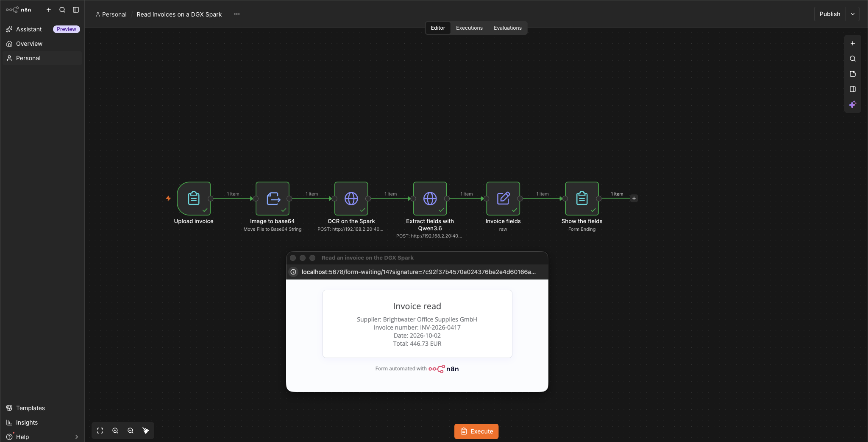Select Personal in the sidebar
The image size is (868, 442).
point(42,58)
